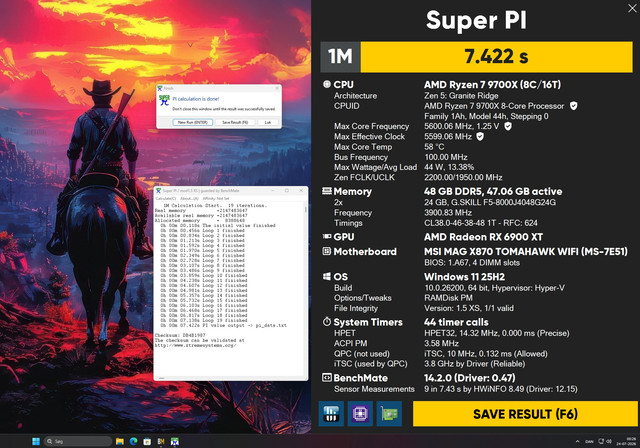Click the CPU section globe icon
Screen dimensions: 640x448
[x=327, y=84]
